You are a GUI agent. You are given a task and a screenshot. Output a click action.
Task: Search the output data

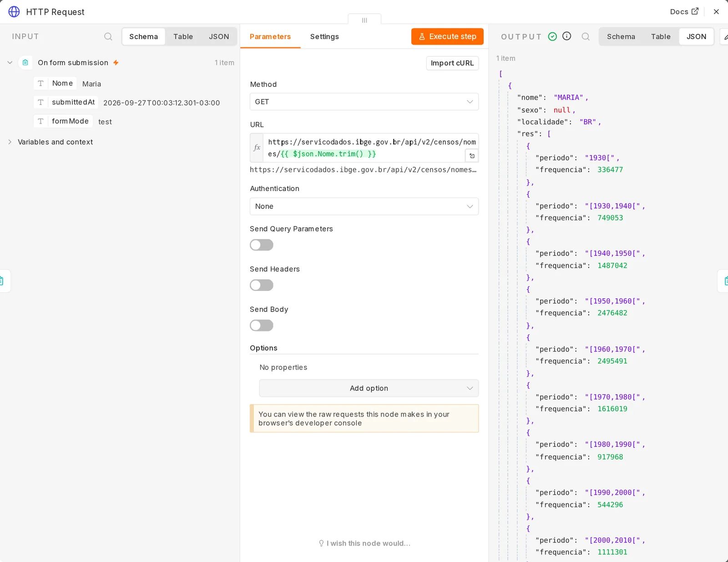(586, 36)
